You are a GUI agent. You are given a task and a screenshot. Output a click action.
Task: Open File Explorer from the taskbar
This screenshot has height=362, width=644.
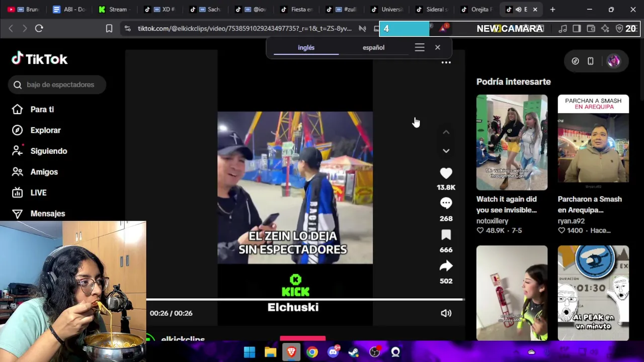point(271,352)
